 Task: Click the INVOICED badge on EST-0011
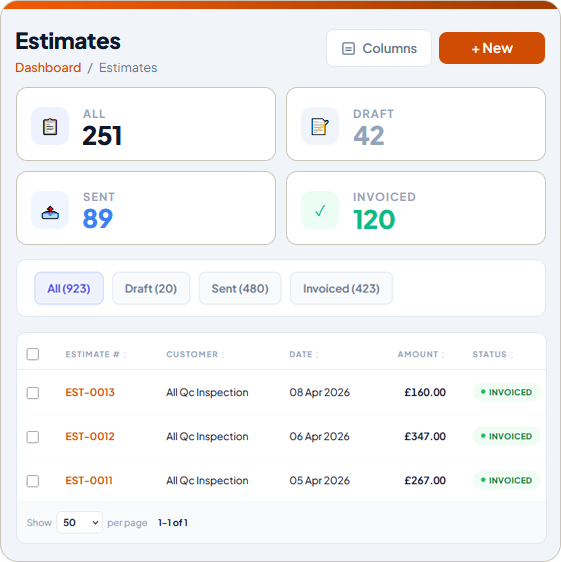507,480
